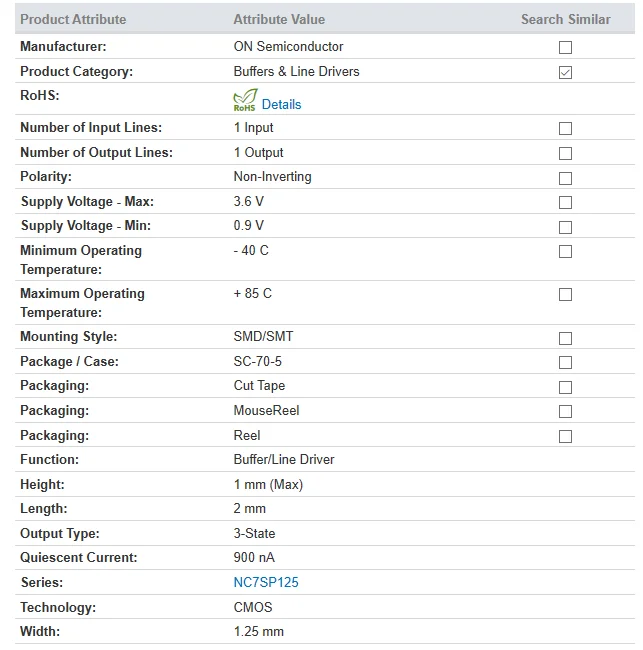Click the Quiescent Current: label

[x=78, y=557]
